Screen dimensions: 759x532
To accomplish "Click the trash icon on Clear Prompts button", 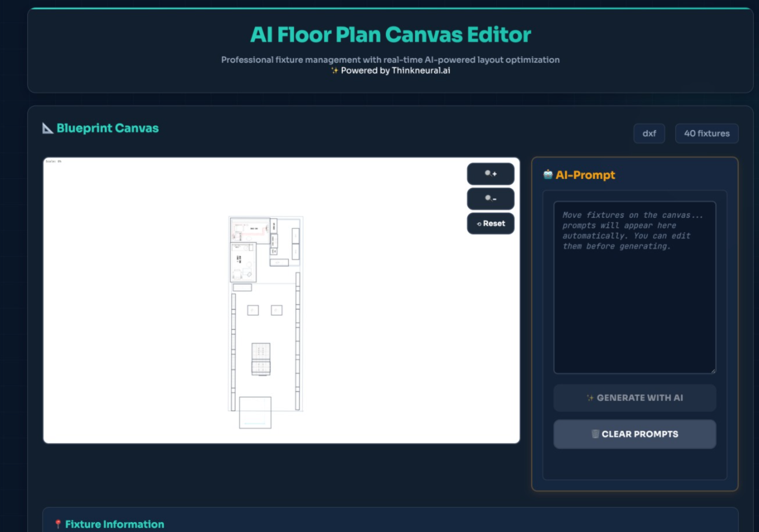I will point(594,434).
